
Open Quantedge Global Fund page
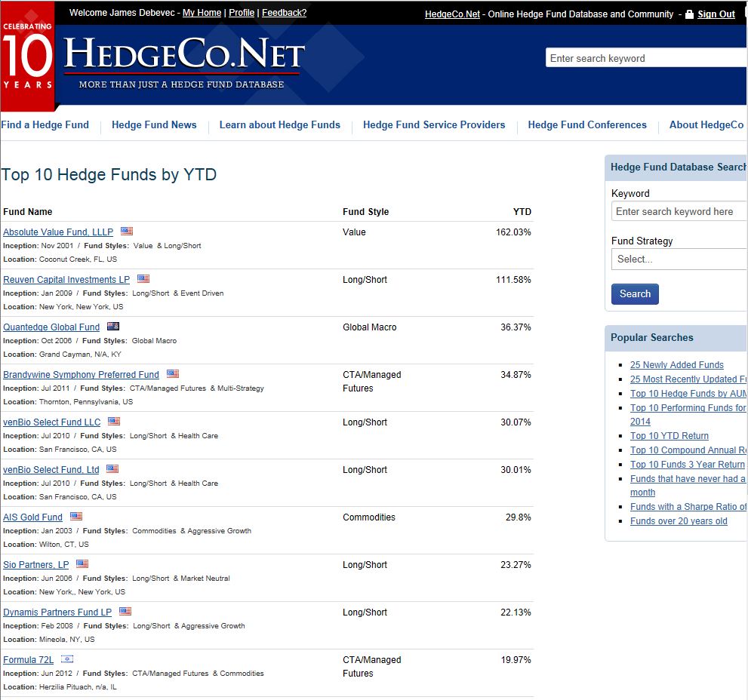point(51,327)
